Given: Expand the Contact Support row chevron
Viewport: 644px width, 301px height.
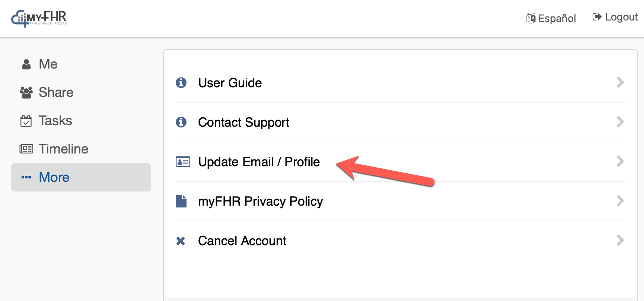Looking at the screenshot, I should click(x=620, y=122).
